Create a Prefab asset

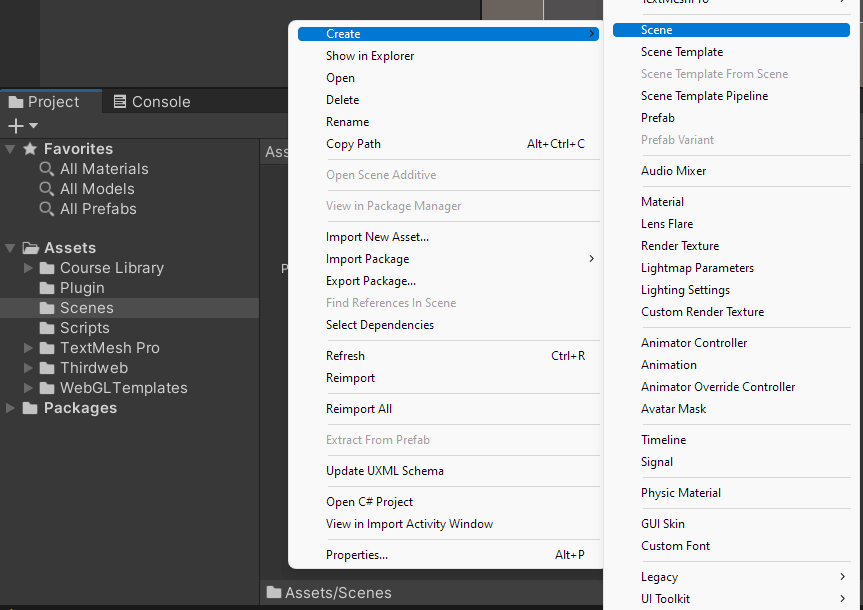tap(731, 118)
